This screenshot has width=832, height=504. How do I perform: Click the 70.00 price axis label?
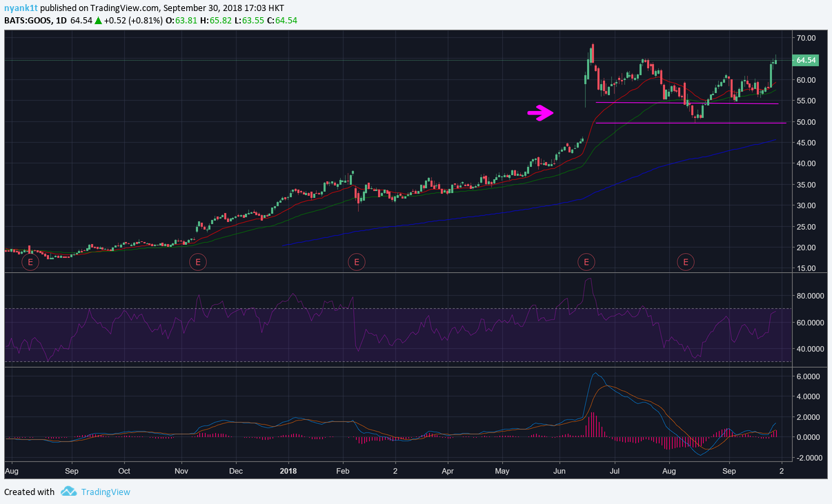click(x=806, y=38)
